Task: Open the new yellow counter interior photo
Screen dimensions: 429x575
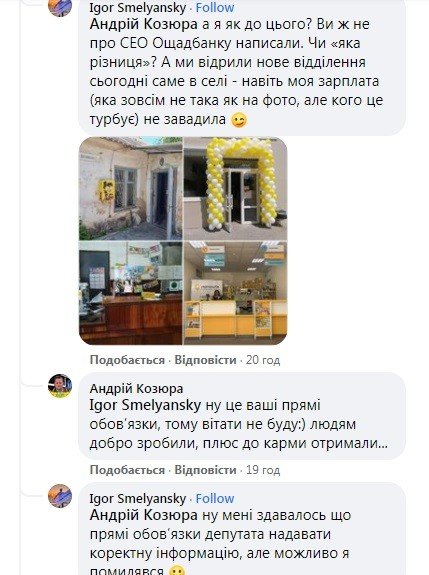Action: [x=235, y=293]
